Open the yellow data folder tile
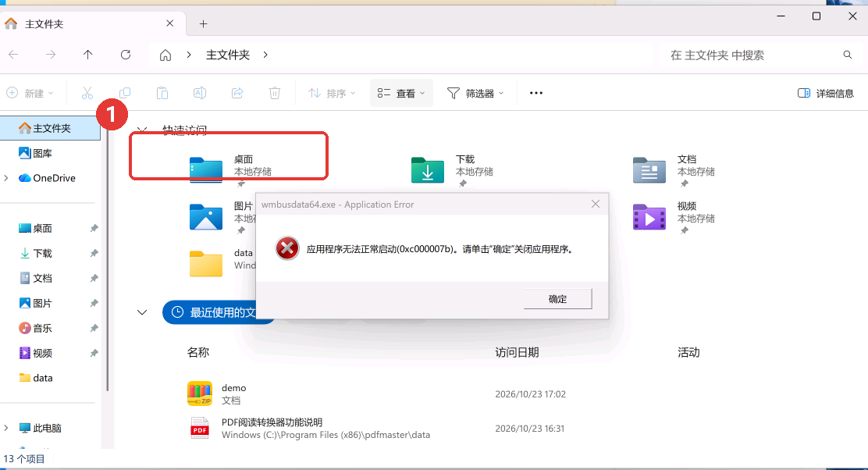Screen dimensions: 868x470 [222, 264]
